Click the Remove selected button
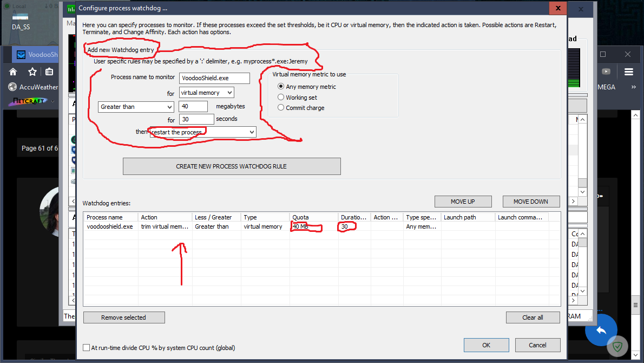Viewport: 644px width, 363px height. point(124,317)
